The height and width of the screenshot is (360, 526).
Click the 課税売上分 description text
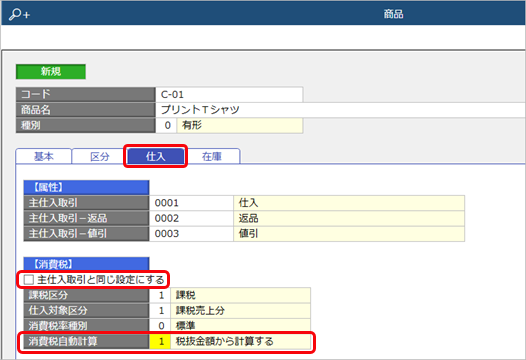coord(200,311)
